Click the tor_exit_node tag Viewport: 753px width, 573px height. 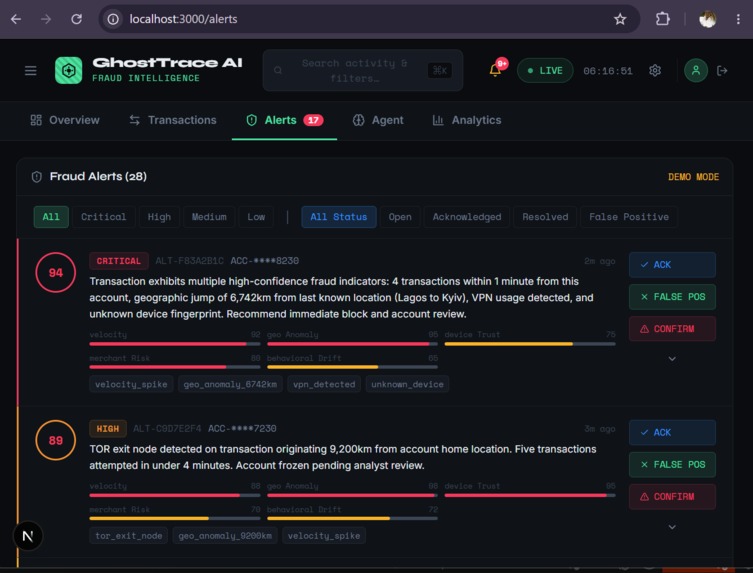129,536
